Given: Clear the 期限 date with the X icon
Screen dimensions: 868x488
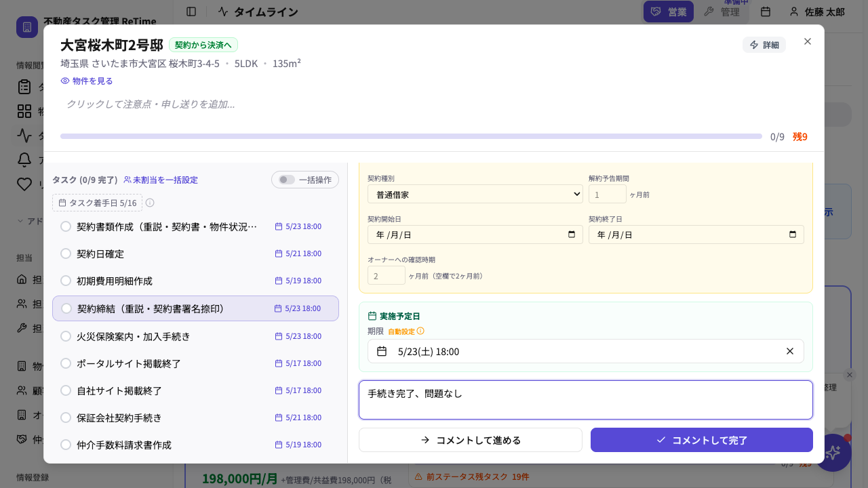Looking at the screenshot, I should [790, 351].
